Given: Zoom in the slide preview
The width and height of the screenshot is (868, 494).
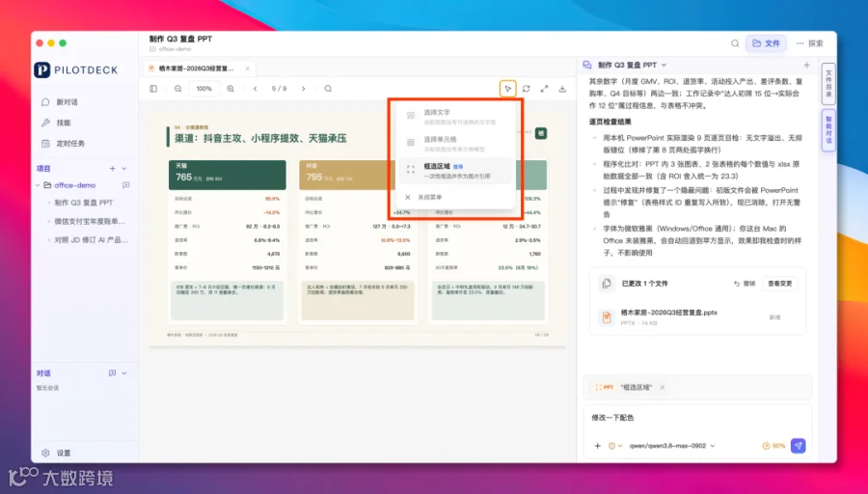Looking at the screenshot, I should 231,89.
